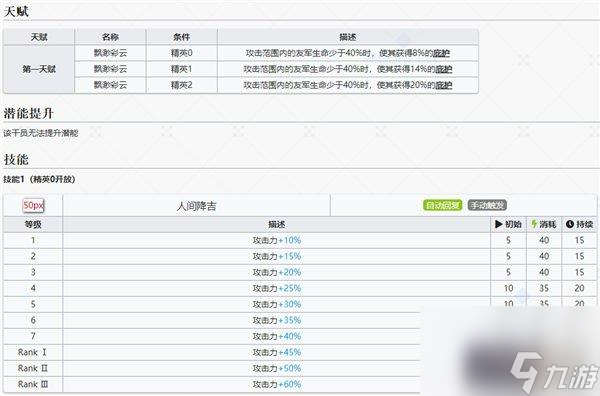600x396 pixels.
Task: Click the description granting 20% 庇护
Action: point(348,85)
